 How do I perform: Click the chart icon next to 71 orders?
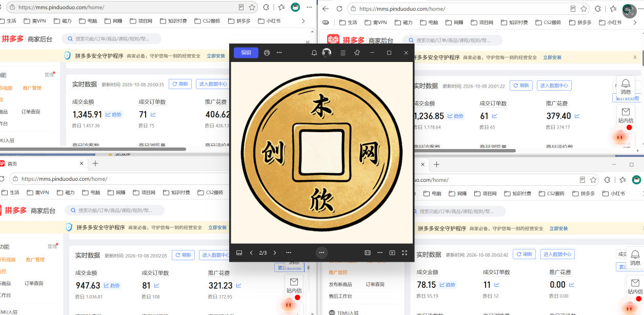pos(153,115)
